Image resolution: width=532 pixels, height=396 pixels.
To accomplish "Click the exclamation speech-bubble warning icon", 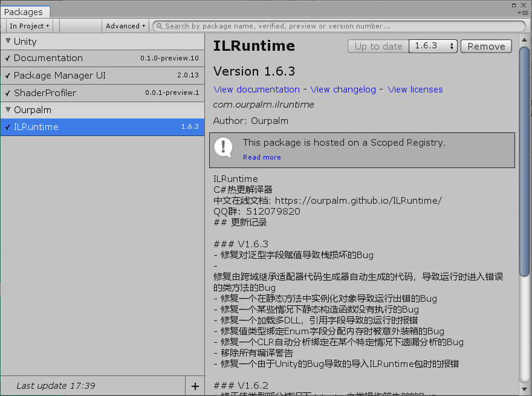I will [223, 148].
